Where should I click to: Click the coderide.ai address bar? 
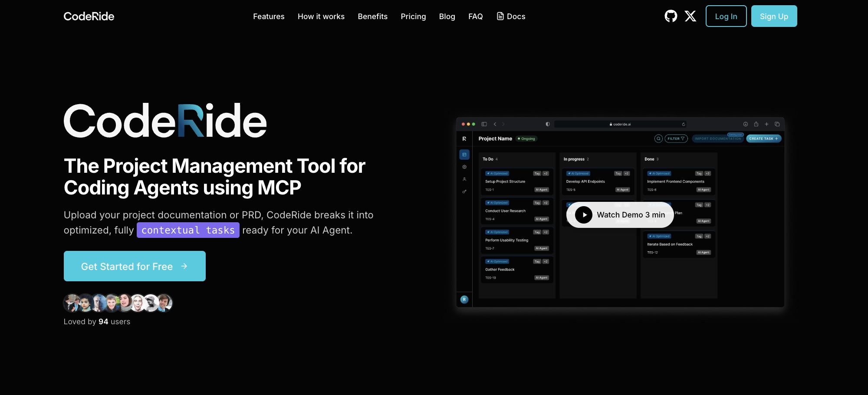pos(621,124)
